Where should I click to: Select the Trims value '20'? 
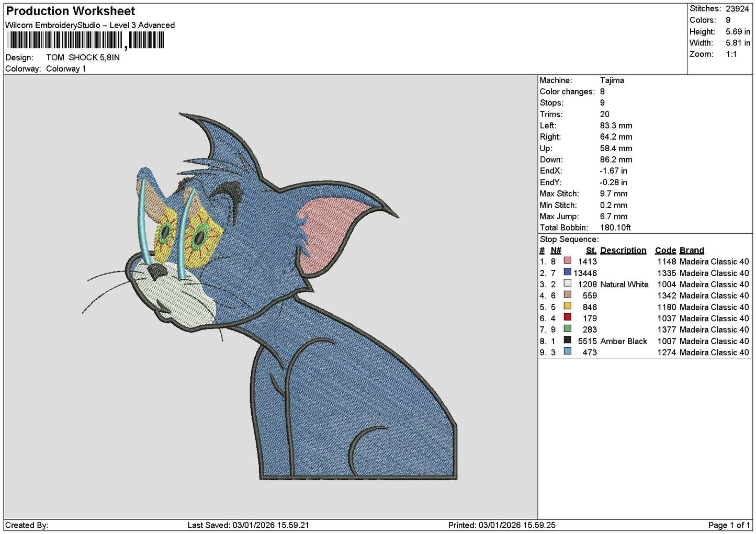point(605,115)
